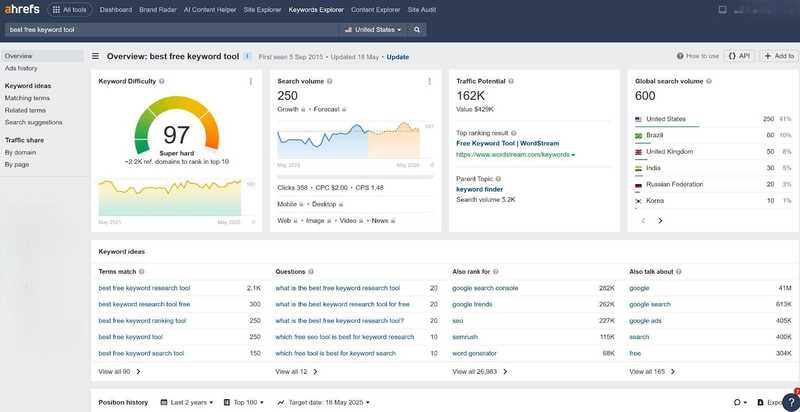Image resolution: width=800 pixels, height=412 pixels.
Task: Expand the Last 2 years date range
Action: pyautogui.click(x=187, y=402)
